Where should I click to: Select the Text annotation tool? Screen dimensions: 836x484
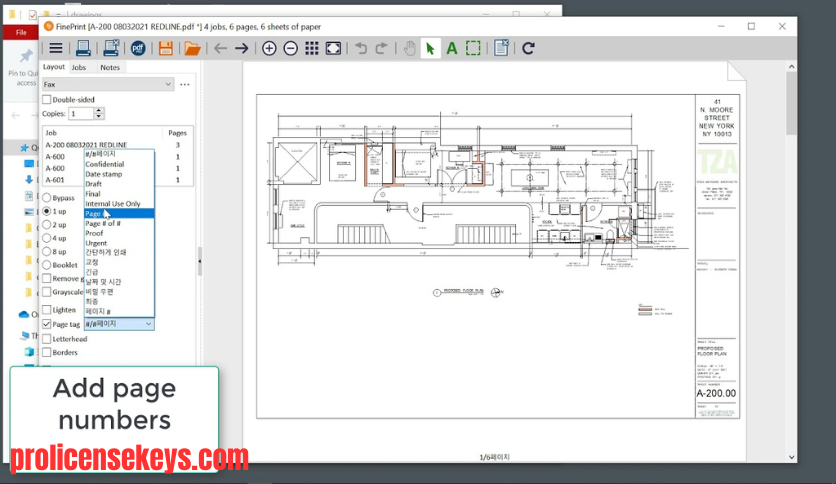point(452,49)
